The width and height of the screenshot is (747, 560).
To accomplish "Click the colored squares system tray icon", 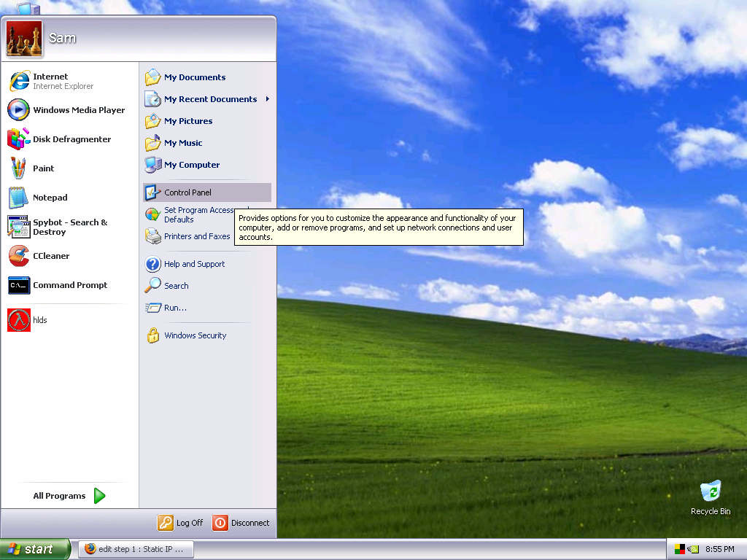I will [x=680, y=549].
